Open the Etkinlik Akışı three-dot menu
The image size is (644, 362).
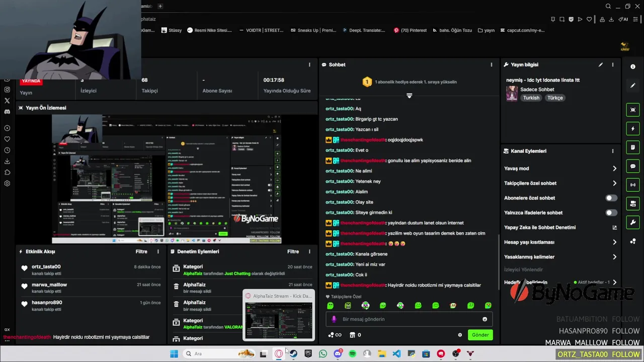158,251
